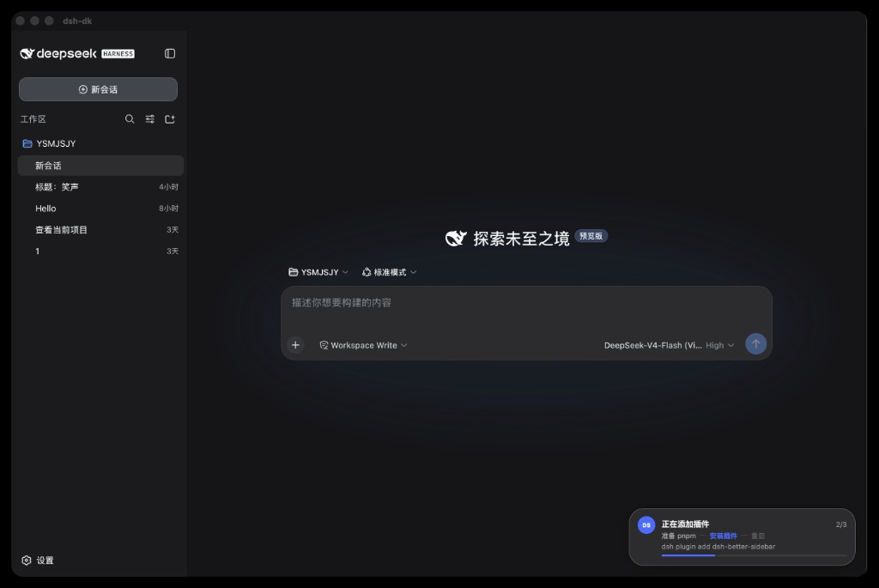Collapse the sidebar with the panel icon

pos(170,54)
